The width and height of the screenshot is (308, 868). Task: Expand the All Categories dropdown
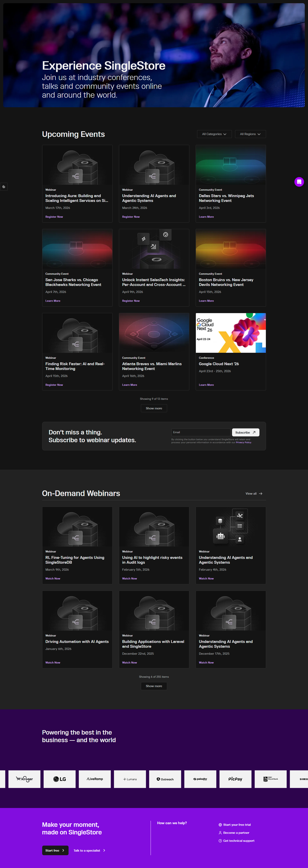coord(214,134)
